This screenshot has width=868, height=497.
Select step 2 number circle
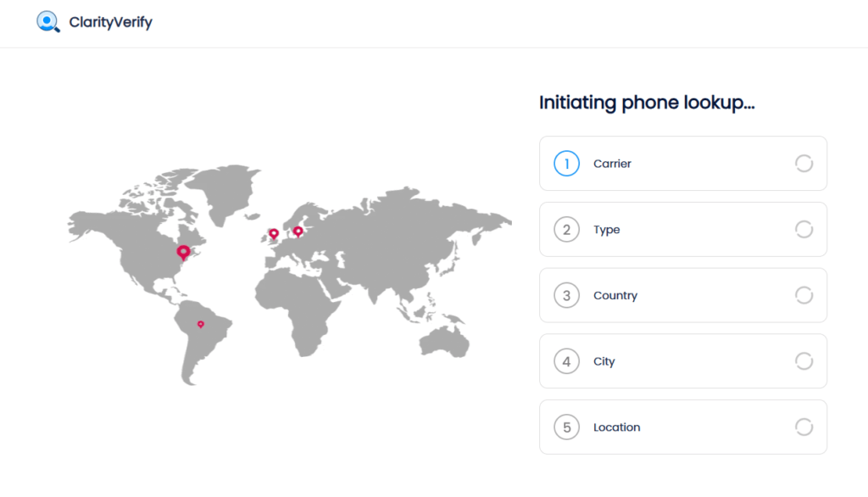tap(566, 230)
